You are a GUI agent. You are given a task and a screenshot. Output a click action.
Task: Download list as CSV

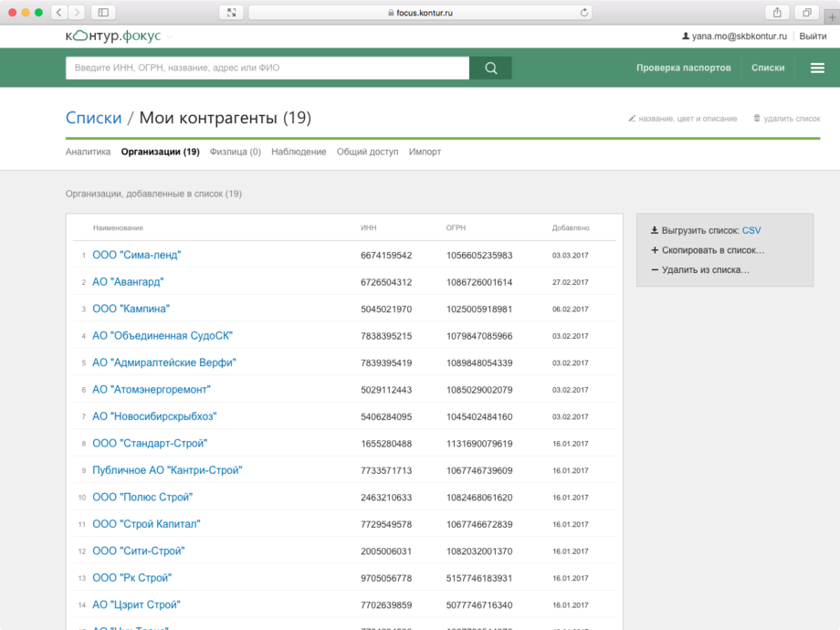pos(751,231)
